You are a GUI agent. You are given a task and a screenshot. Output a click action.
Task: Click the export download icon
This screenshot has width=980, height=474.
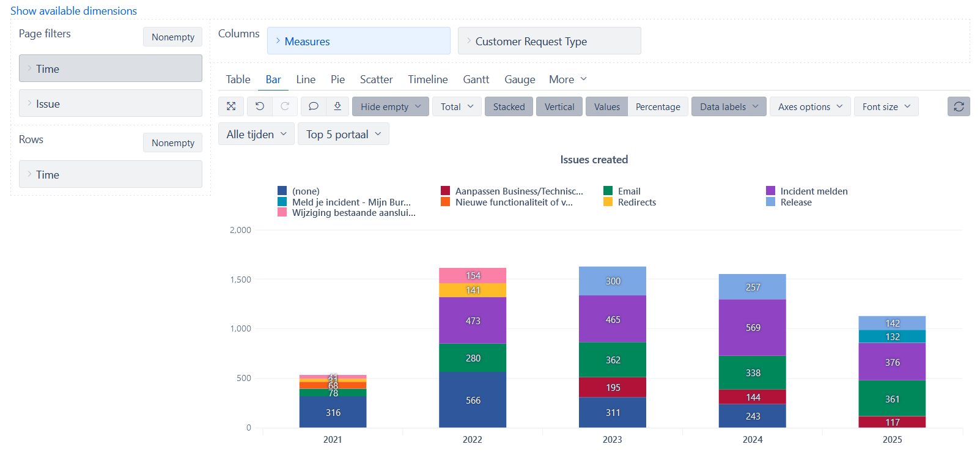point(337,106)
